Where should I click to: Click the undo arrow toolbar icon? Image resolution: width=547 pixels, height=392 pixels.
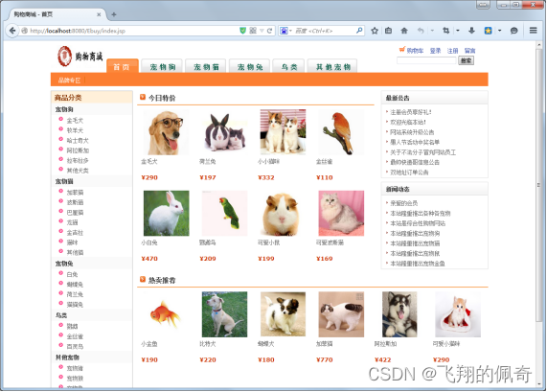[x=421, y=31]
